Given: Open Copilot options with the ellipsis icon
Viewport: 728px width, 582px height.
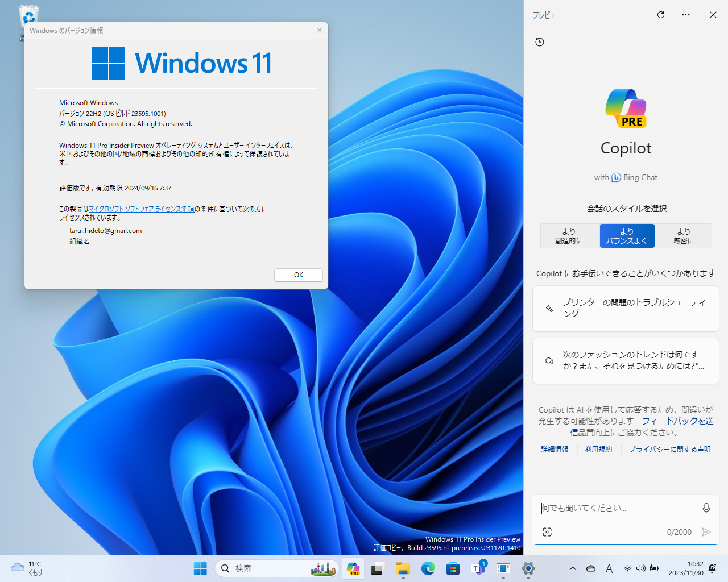Looking at the screenshot, I should 685,15.
